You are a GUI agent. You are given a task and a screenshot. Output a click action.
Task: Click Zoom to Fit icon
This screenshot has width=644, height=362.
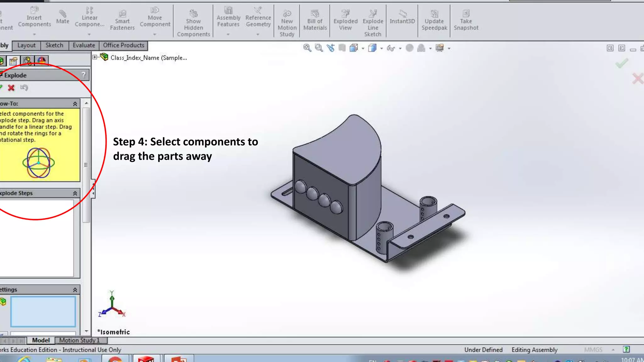click(x=307, y=48)
